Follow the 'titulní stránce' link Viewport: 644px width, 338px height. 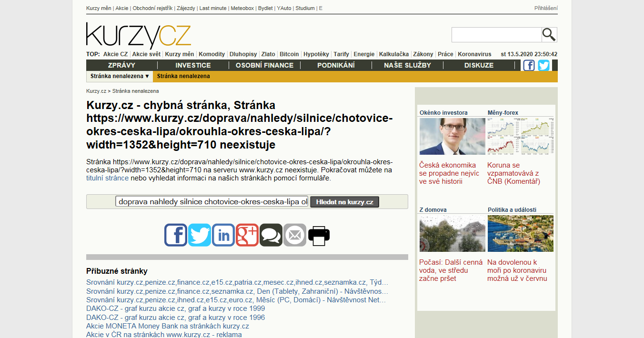pyautogui.click(x=107, y=178)
